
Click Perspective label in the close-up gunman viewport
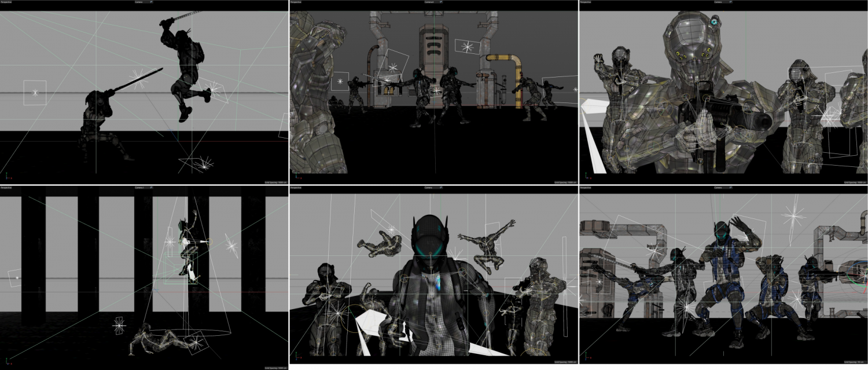tap(584, 2)
